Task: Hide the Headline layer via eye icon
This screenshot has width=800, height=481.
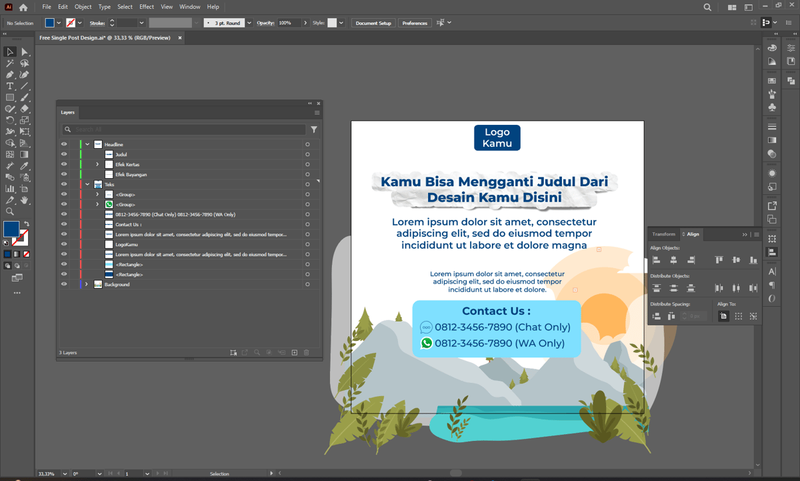Action: (x=64, y=144)
